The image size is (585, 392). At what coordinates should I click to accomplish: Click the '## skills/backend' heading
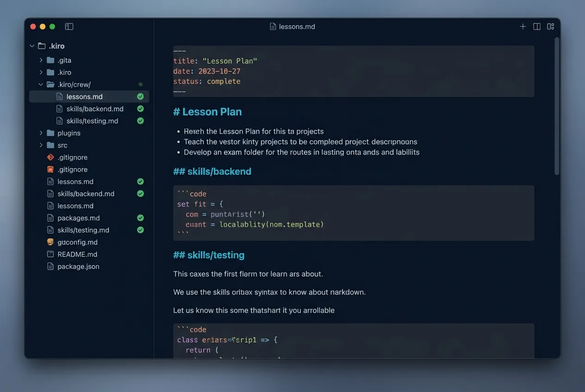pos(212,171)
